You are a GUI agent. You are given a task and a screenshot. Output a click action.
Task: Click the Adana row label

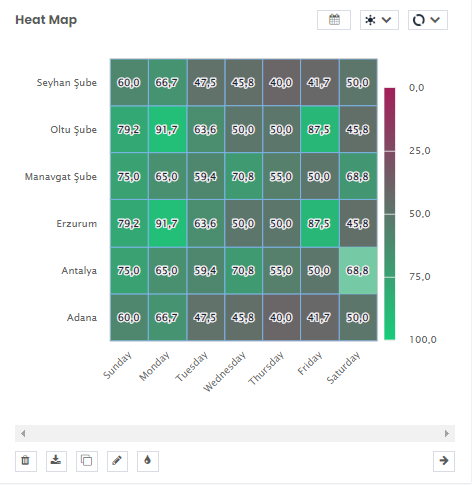82,317
